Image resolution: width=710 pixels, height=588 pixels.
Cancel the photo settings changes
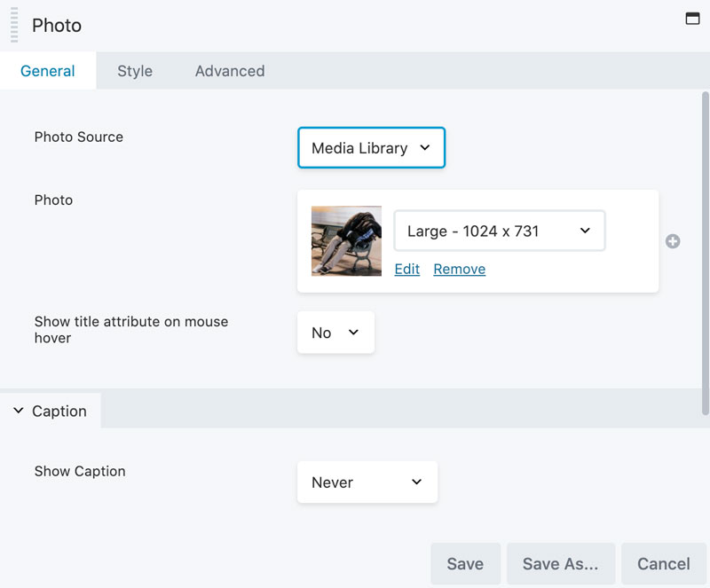pos(663,564)
